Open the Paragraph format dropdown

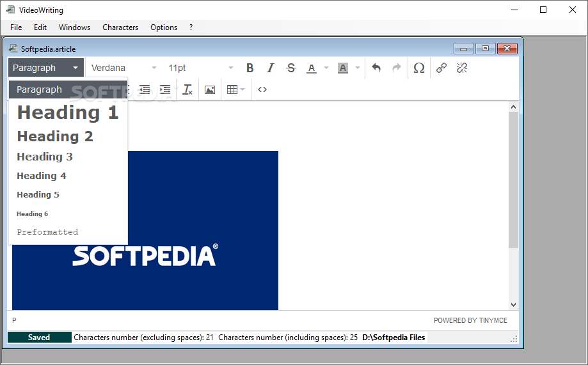pyautogui.click(x=45, y=68)
